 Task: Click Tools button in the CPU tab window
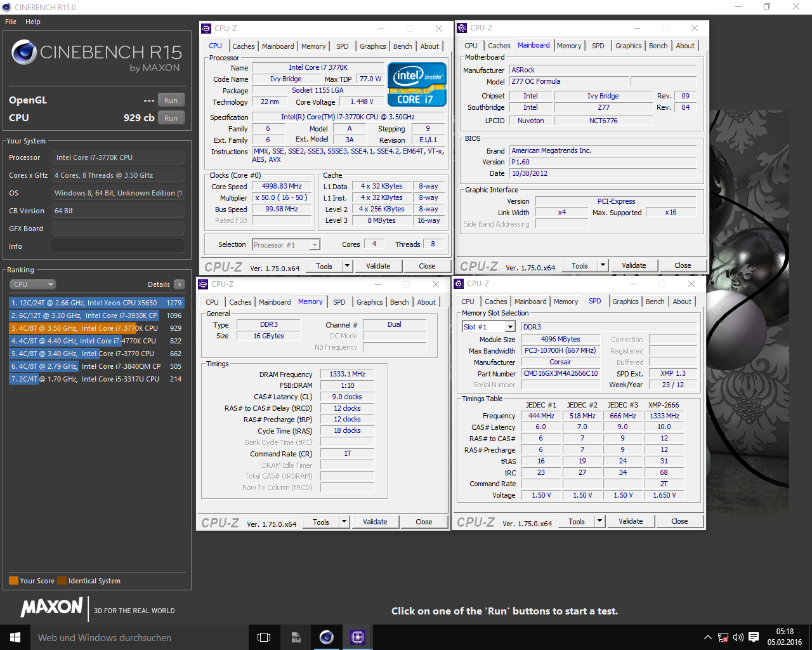coord(324,266)
